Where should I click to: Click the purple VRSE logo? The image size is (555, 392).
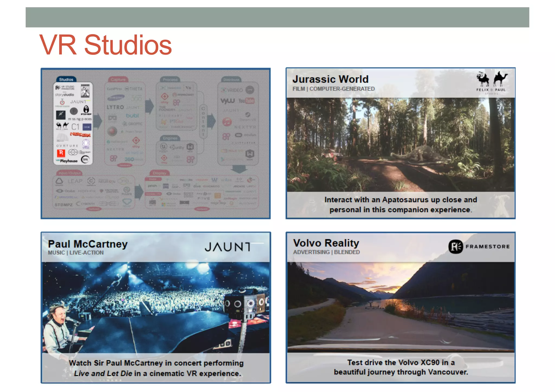pyautogui.click(x=86, y=144)
